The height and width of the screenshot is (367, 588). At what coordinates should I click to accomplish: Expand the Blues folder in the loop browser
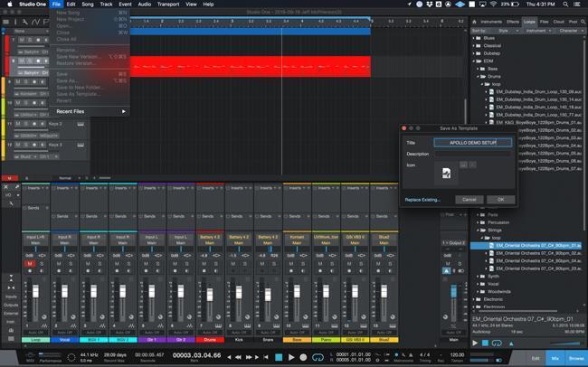click(x=474, y=38)
